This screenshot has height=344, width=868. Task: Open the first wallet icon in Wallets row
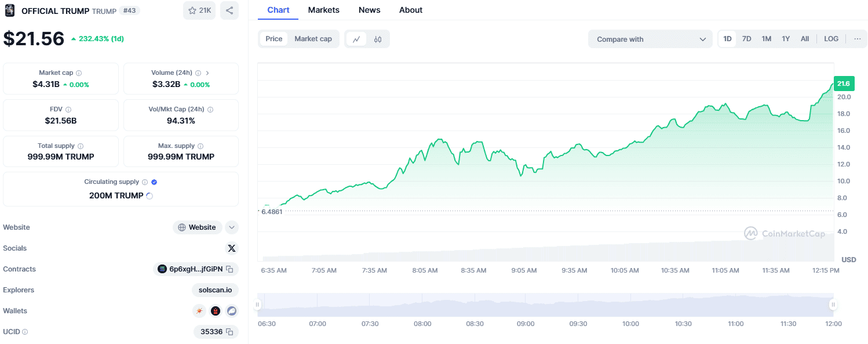click(199, 311)
